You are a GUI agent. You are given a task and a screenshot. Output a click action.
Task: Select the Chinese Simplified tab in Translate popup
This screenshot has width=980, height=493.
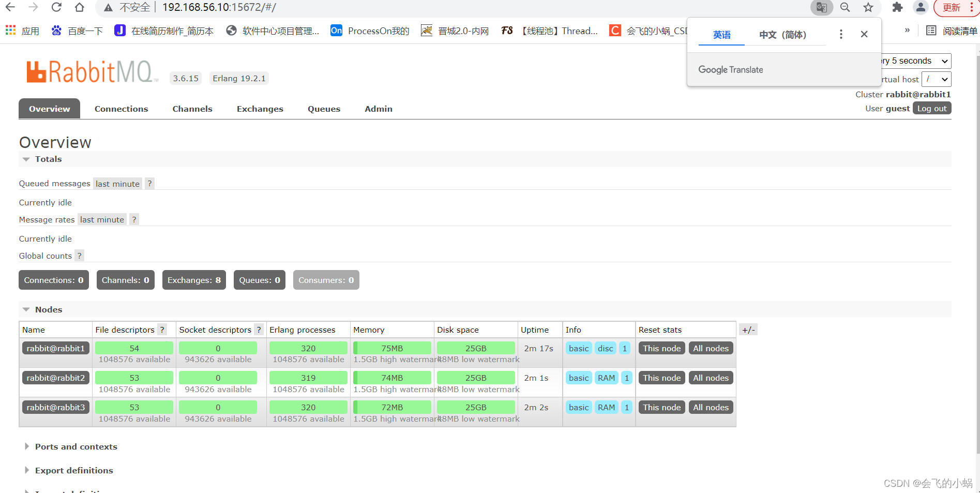click(x=782, y=35)
